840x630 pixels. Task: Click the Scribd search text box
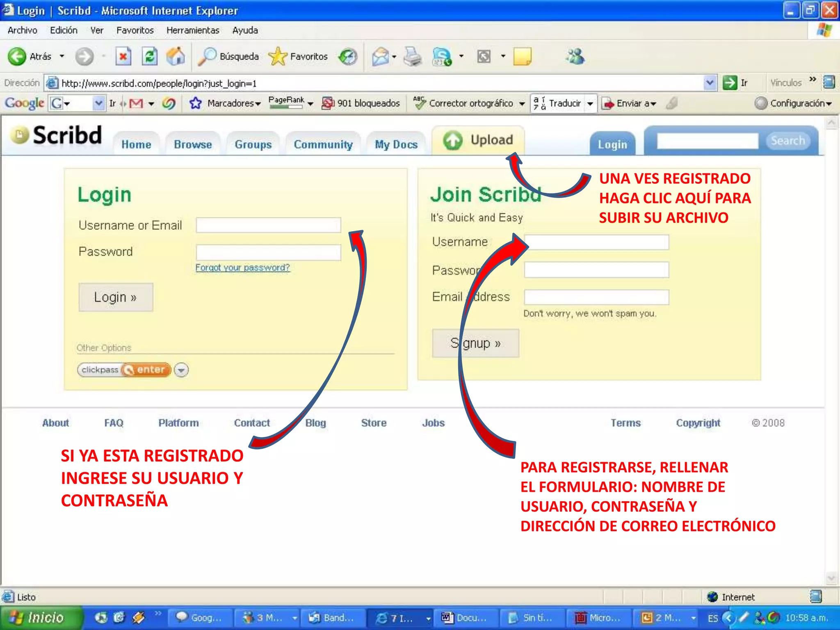(x=708, y=141)
